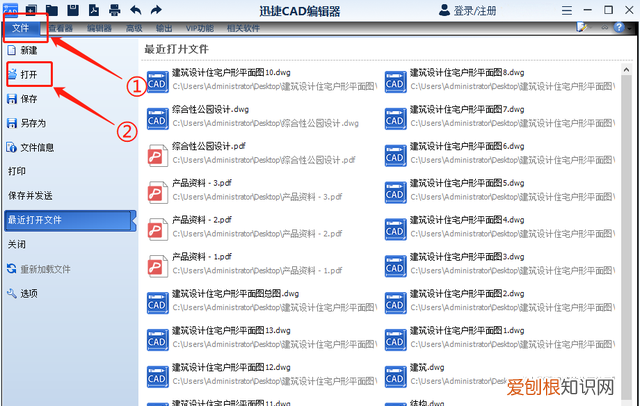Screen dimensions: 640x406
Task: Select 打印 in the file menu
Action: pyautogui.click(x=17, y=171)
